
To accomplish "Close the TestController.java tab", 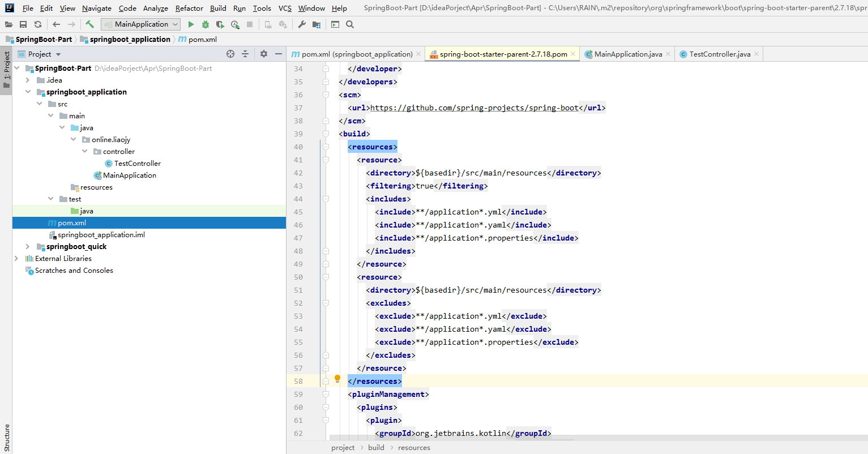I will click(756, 54).
